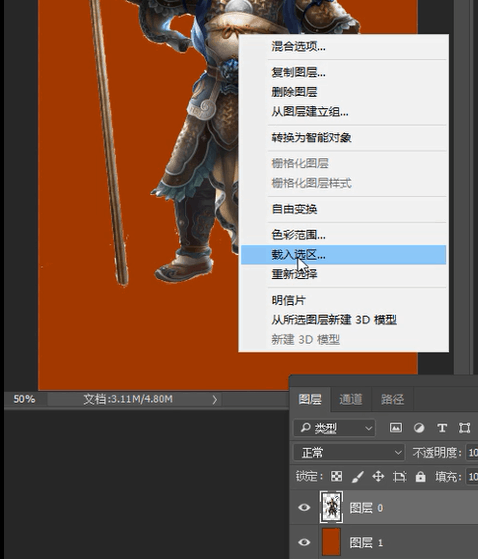
Task: Switch to the 图层 tab
Action: click(310, 399)
